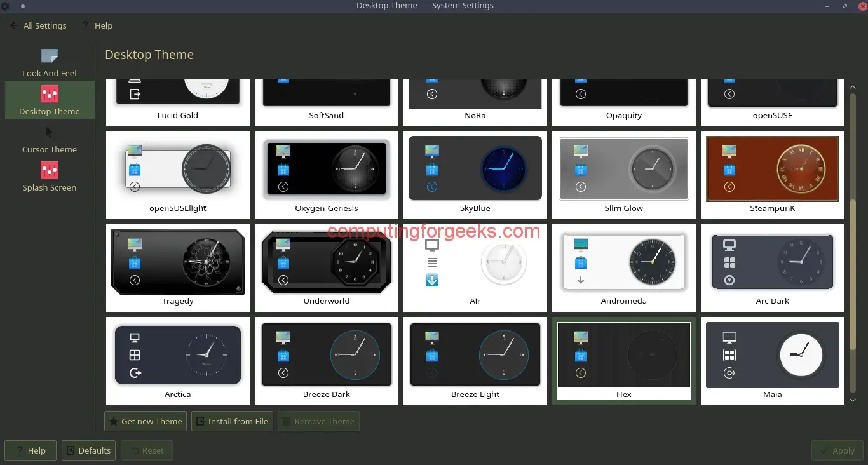Click the back arrow beside All Settings
The height and width of the screenshot is (465, 868).
pos(13,25)
